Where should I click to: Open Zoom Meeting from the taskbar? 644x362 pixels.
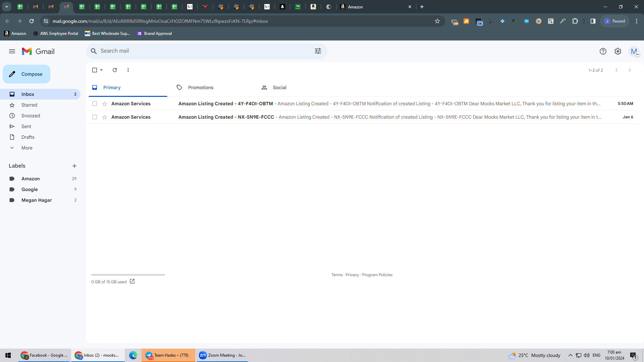click(x=222, y=355)
